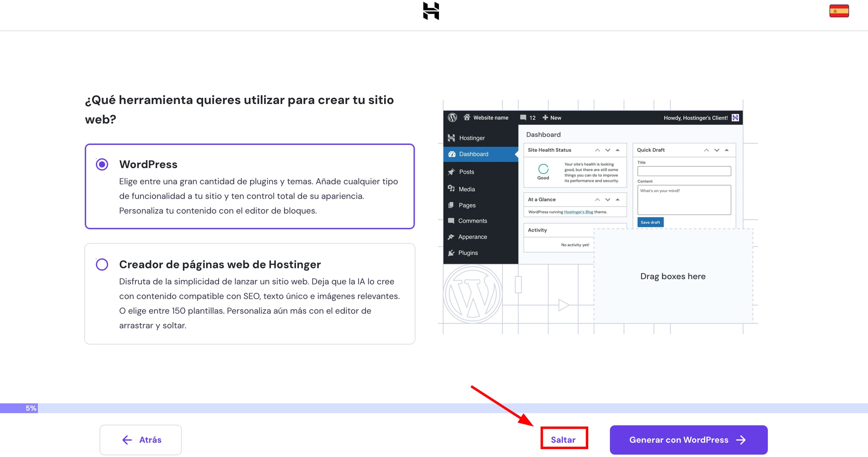
Task: Open the Spanish flag language selector
Action: (839, 11)
